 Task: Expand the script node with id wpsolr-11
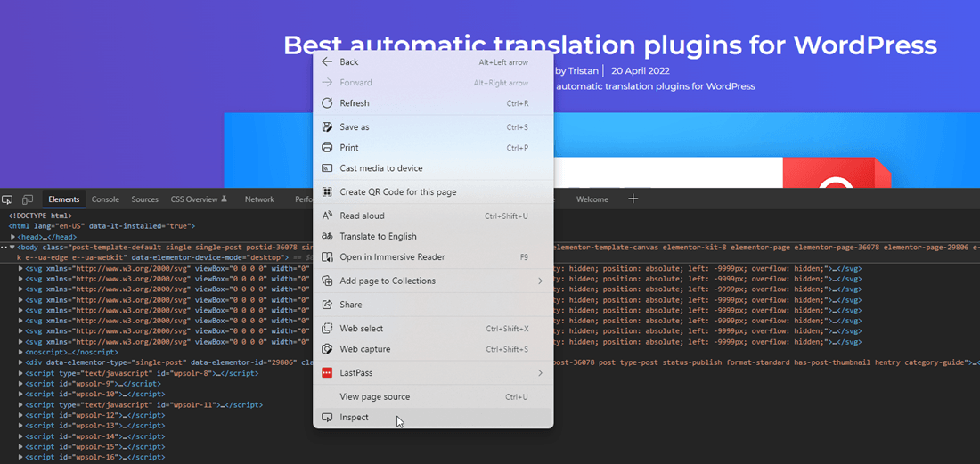pyautogui.click(x=20, y=405)
